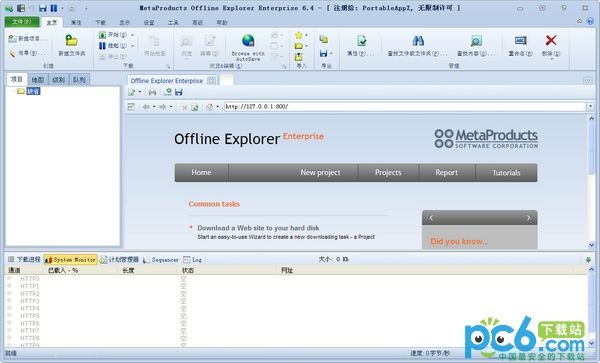Click the Projects navigation button
600x363 pixels.
[x=388, y=173]
